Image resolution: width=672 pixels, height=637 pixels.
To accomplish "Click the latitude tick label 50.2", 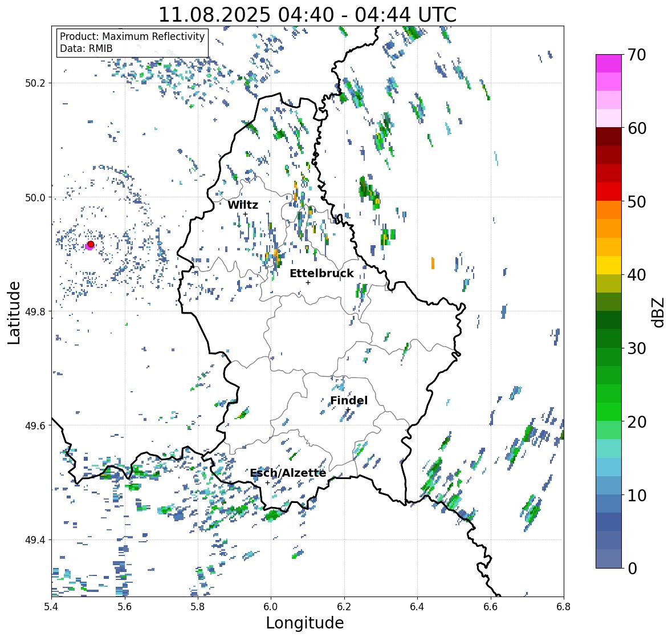I will click(35, 83).
